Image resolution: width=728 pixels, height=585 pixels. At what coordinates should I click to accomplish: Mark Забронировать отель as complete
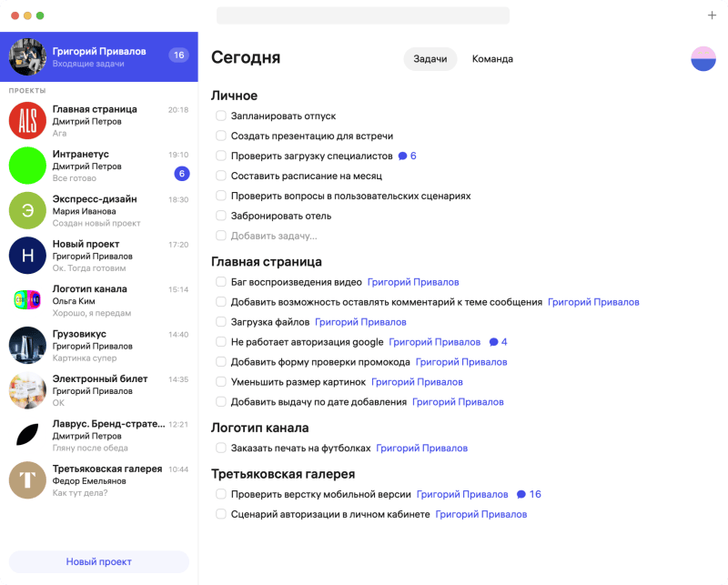[x=219, y=217]
